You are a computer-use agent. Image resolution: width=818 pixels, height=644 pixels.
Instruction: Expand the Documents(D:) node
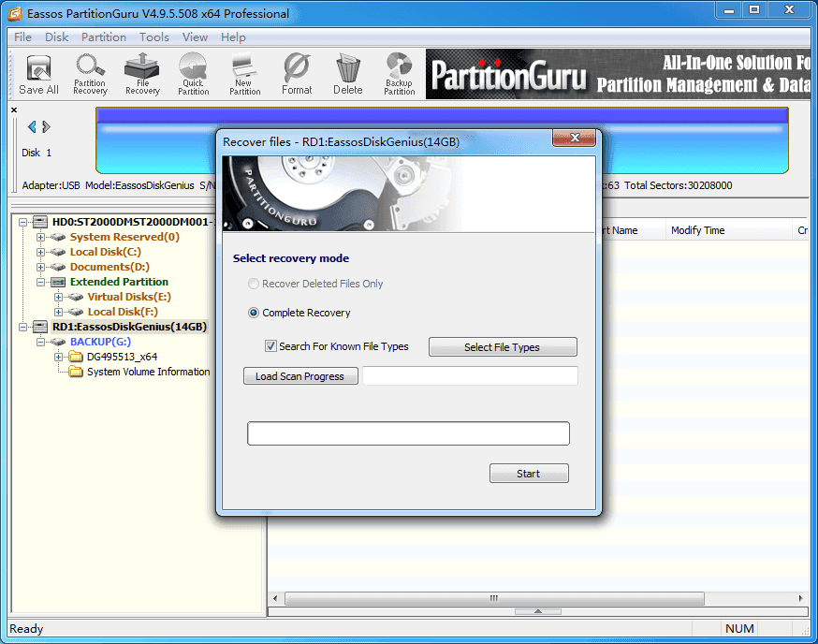click(40, 267)
